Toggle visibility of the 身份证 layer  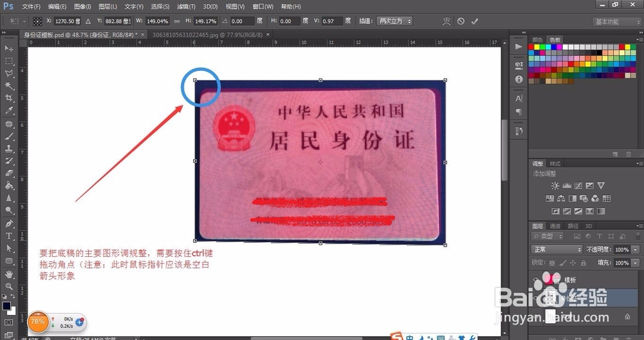click(x=535, y=298)
